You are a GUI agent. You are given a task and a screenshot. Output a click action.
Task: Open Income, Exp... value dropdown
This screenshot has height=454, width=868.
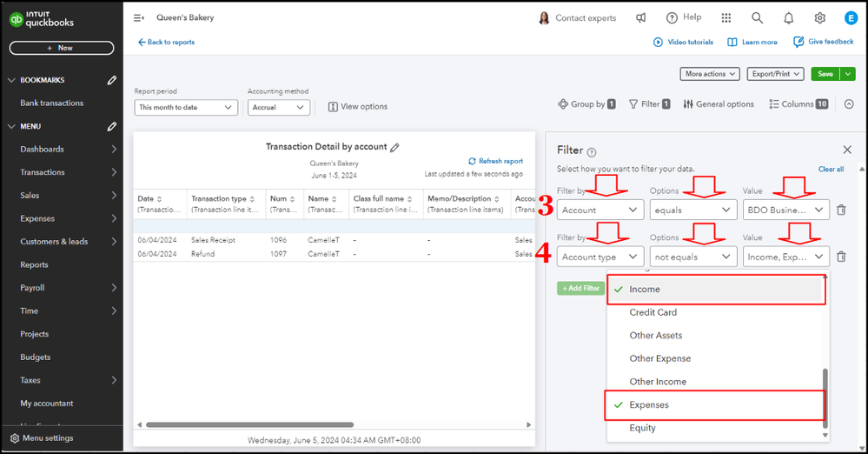785,257
